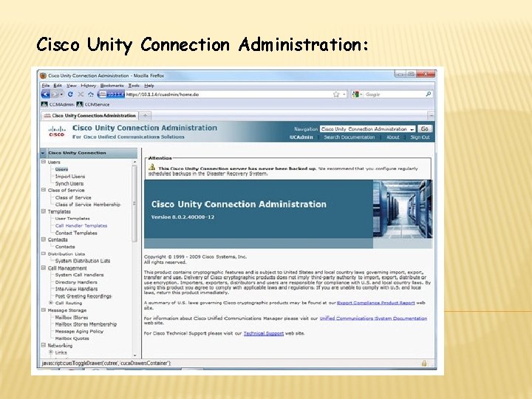Open Unified Communications System Documentation link

pos(373,318)
